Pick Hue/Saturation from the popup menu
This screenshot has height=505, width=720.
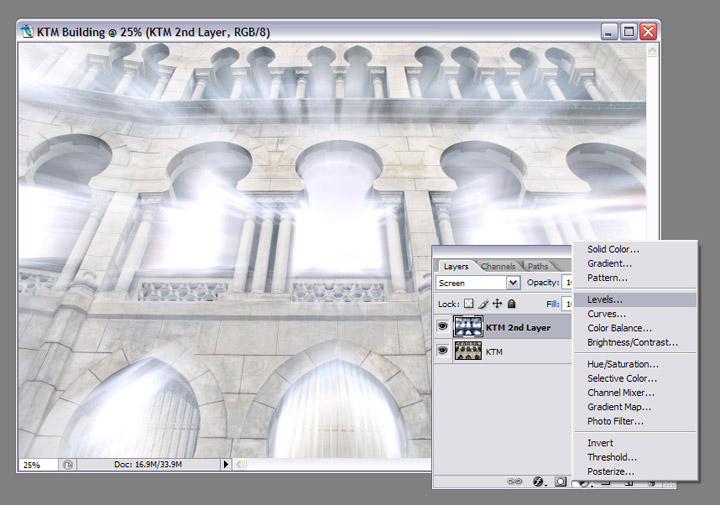(622, 364)
